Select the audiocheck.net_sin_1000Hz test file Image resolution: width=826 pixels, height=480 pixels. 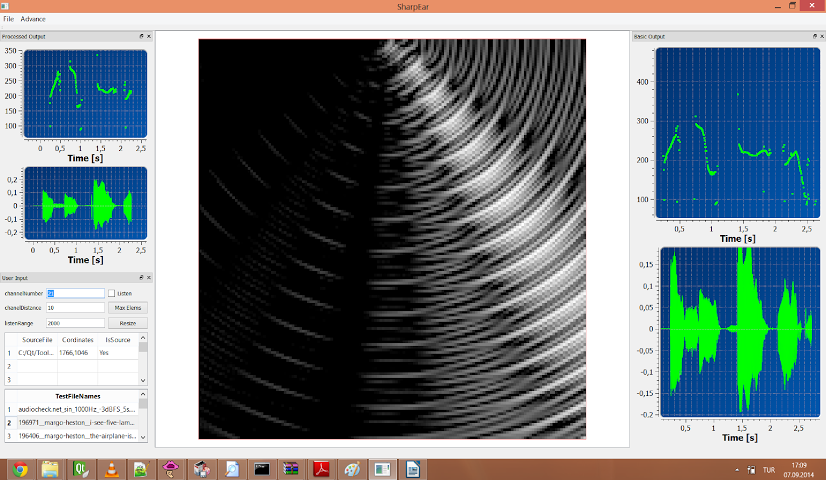click(x=77, y=409)
